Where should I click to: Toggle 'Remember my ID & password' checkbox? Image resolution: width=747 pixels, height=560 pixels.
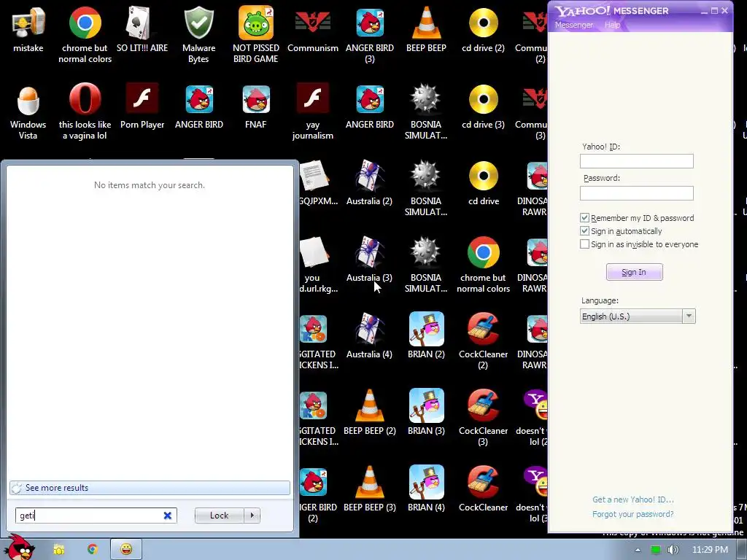tap(584, 217)
